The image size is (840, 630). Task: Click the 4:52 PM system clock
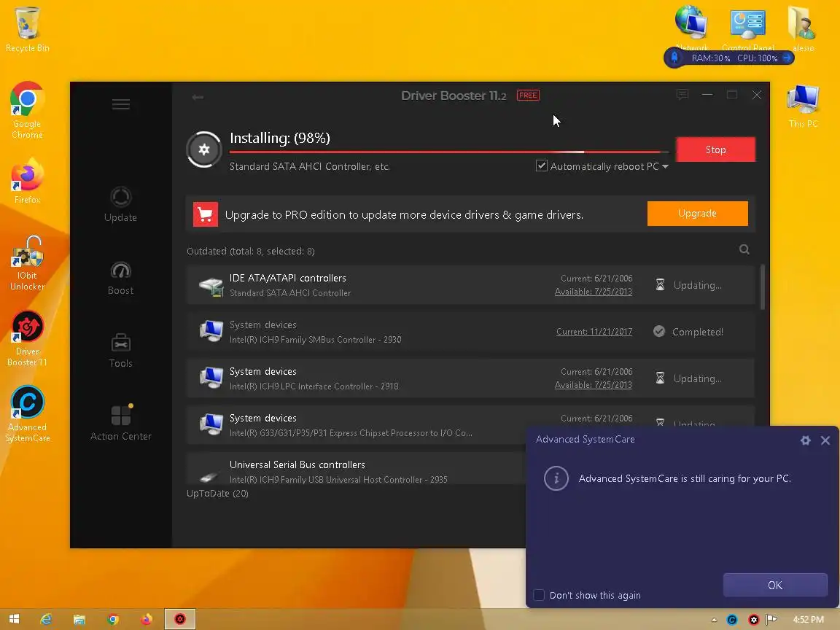click(x=809, y=620)
